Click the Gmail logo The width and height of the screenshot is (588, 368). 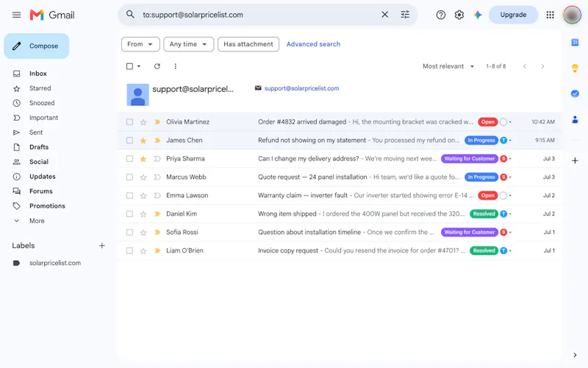click(52, 15)
